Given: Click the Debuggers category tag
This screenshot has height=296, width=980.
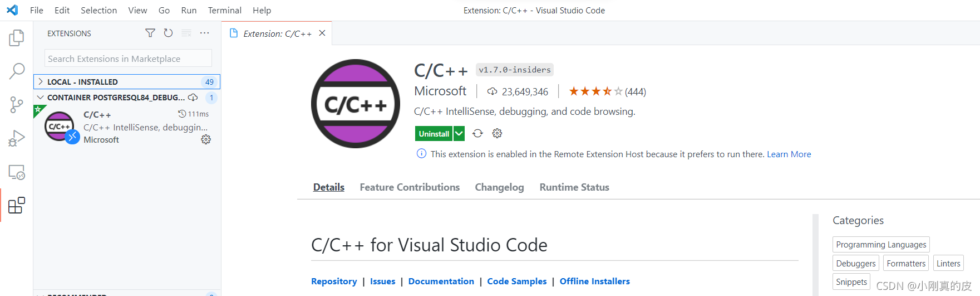Looking at the screenshot, I should (x=855, y=264).
